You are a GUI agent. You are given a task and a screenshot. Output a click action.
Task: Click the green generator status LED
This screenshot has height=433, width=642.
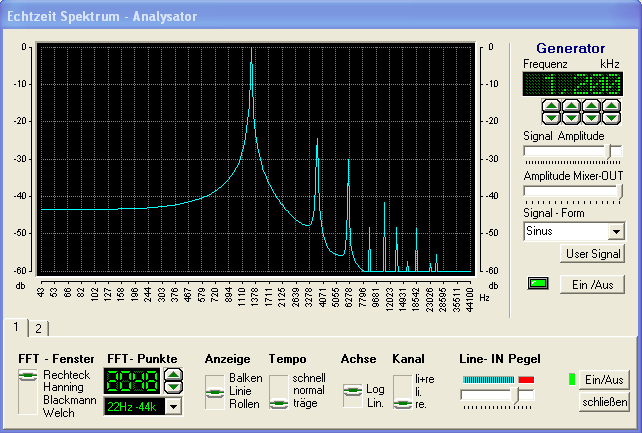539,284
